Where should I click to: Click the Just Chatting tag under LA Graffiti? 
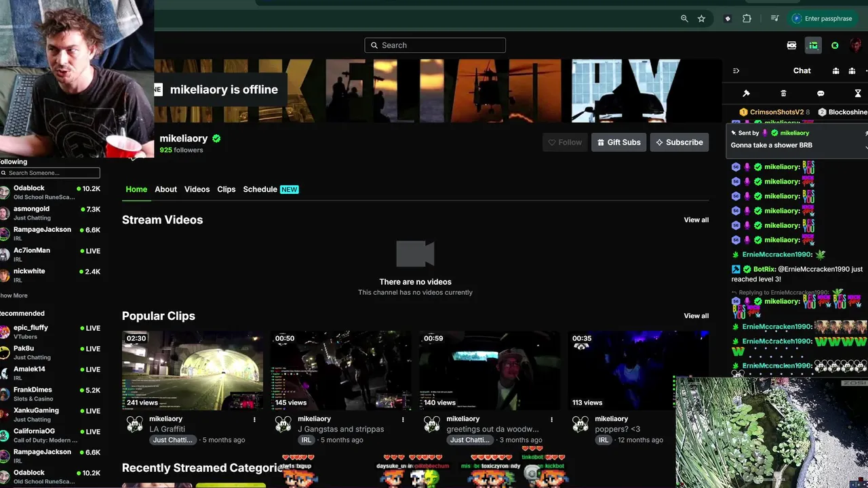pyautogui.click(x=173, y=440)
